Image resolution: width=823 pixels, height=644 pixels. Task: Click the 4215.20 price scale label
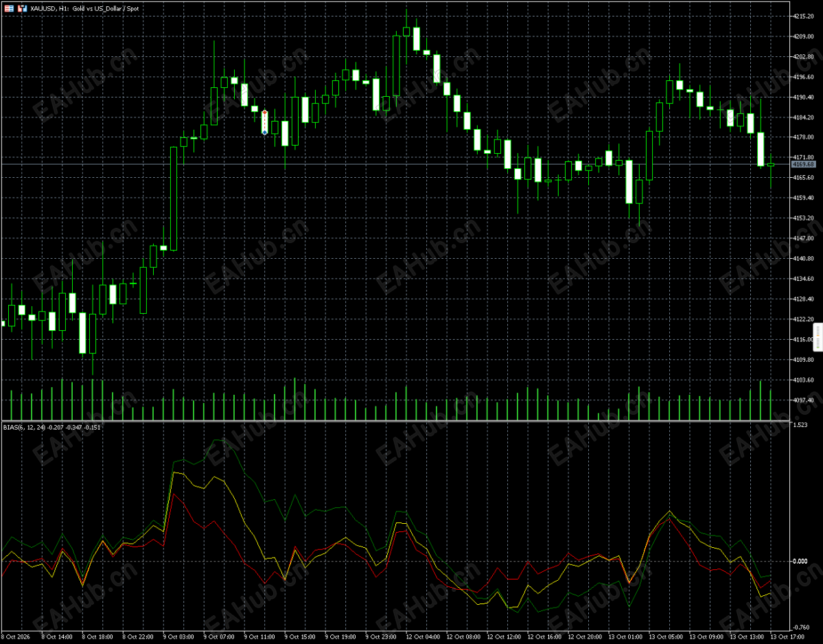(x=804, y=16)
